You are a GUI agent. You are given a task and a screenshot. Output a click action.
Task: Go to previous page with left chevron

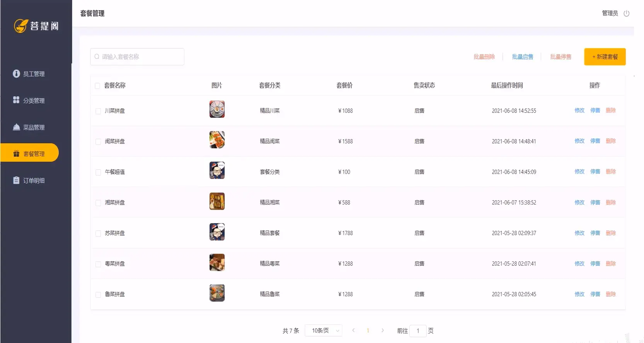coord(353,331)
